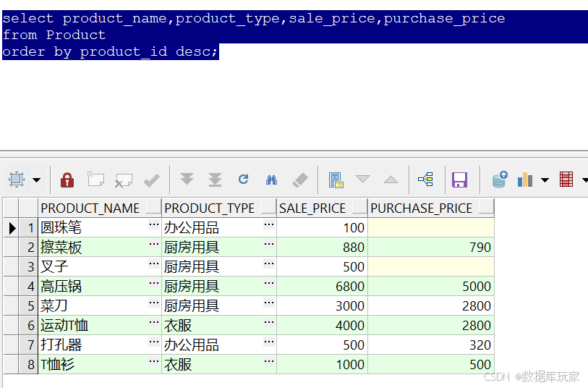
Task: Click the bar chart icon
Action: [x=525, y=180]
